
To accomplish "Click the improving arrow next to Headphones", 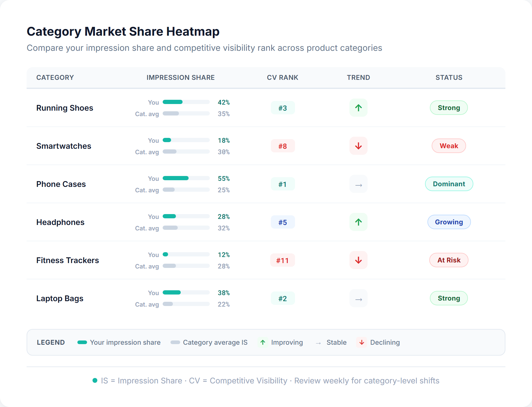I will coord(358,222).
